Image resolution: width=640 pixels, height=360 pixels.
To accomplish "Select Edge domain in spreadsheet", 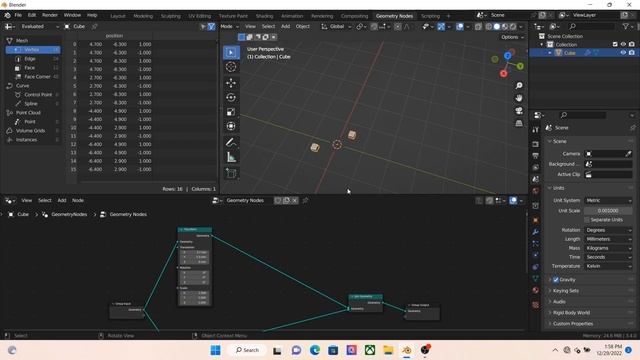I will click(33, 59).
